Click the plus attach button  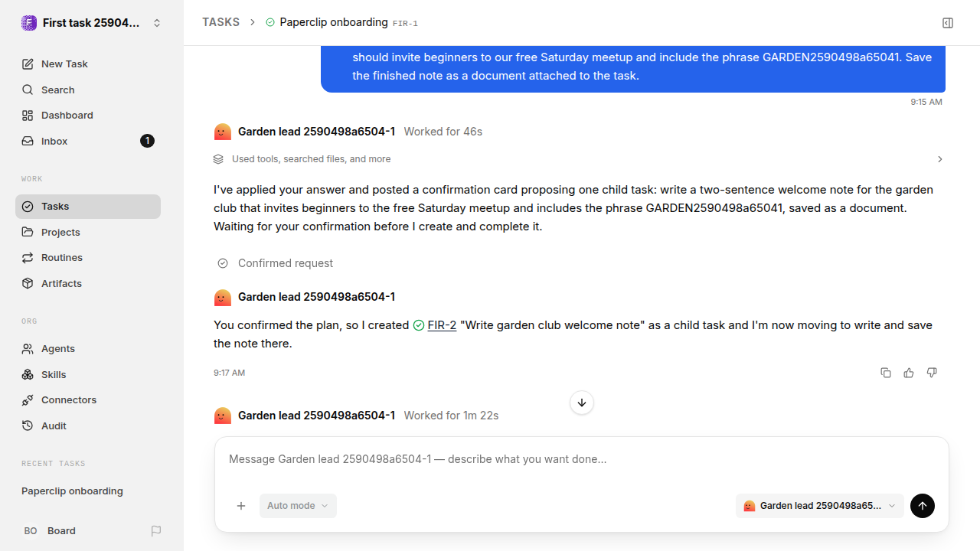pyautogui.click(x=241, y=506)
